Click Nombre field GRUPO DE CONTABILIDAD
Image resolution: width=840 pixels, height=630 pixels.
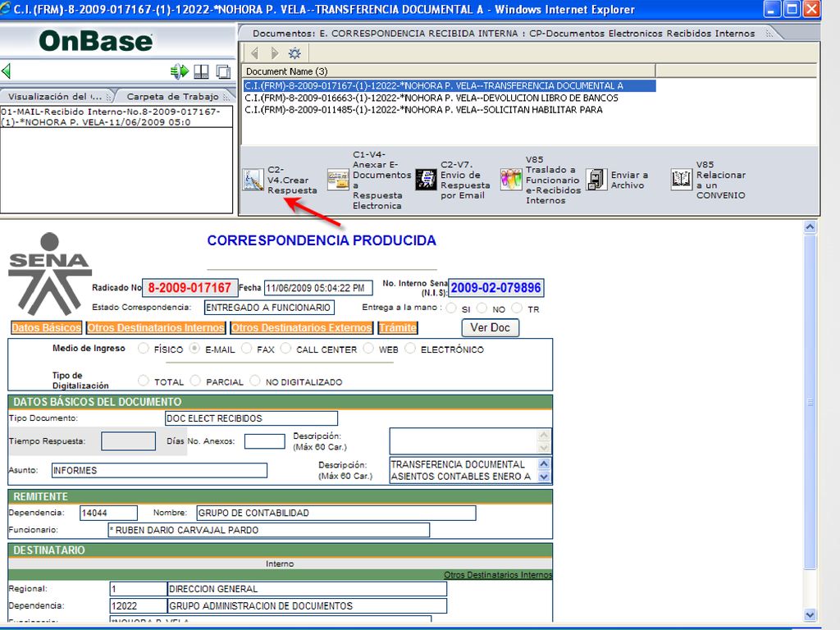coord(336,513)
